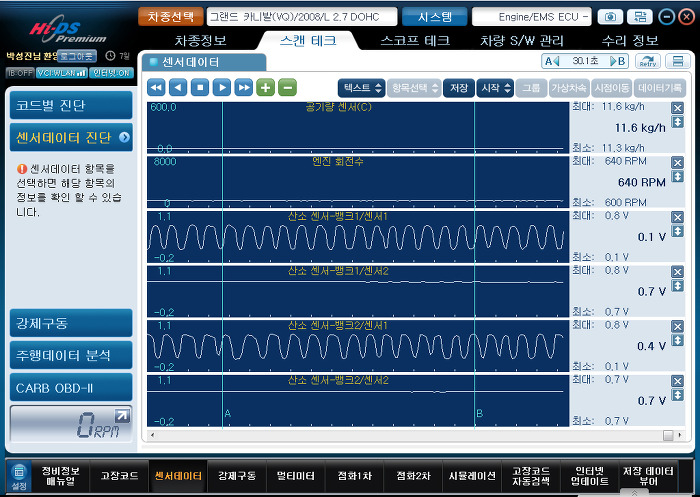Toggle the VCI:WLAN connection indicator
Image resolution: width=700 pixels, height=497 pixels.
(61, 73)
